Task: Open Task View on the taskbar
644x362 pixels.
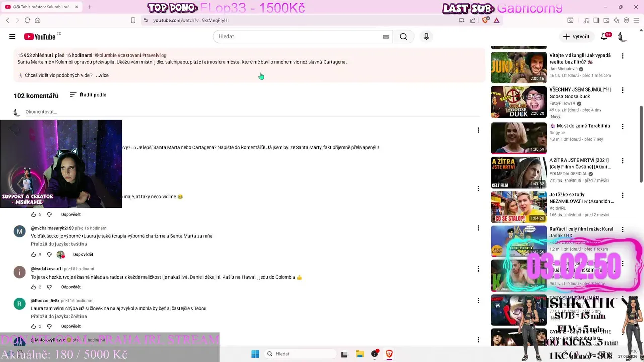Action: tap(344, 354)
